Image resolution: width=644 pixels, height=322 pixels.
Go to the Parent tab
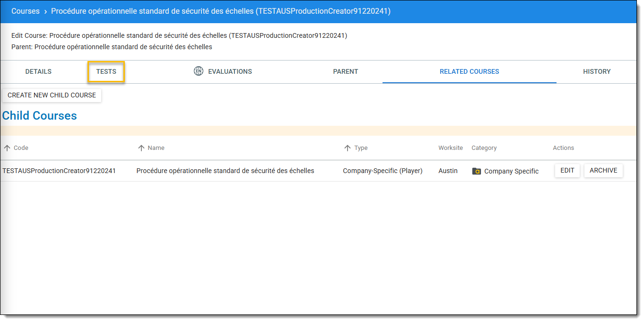click(345, 72)
